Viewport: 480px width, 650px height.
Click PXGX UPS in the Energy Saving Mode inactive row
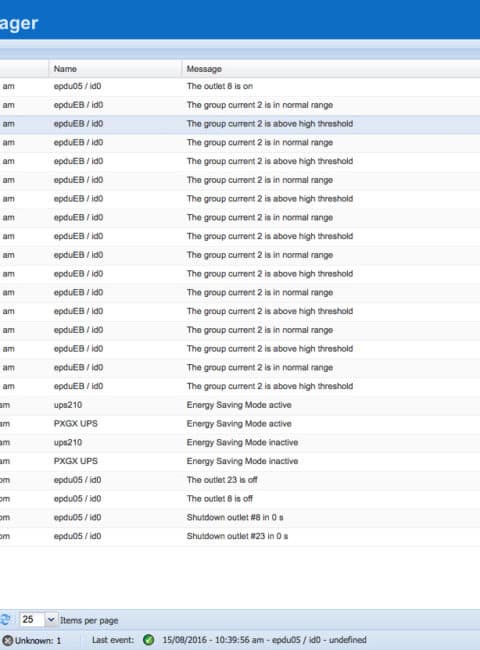point(76,461)
